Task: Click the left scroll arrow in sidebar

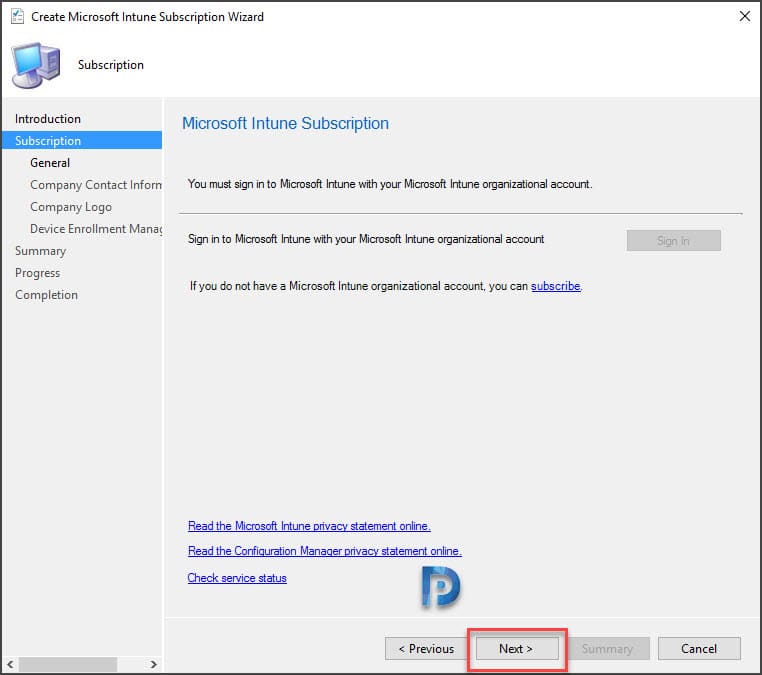Action: (x=10, y=664)
